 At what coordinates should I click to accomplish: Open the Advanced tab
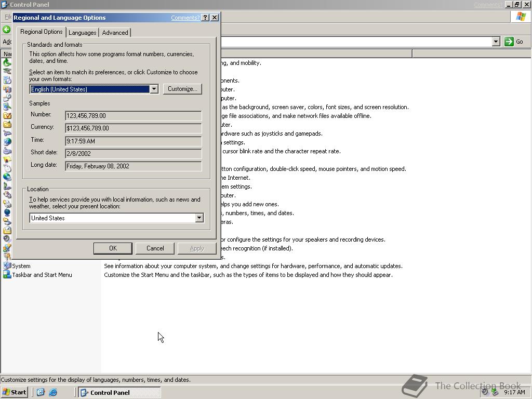pos(115,33)
